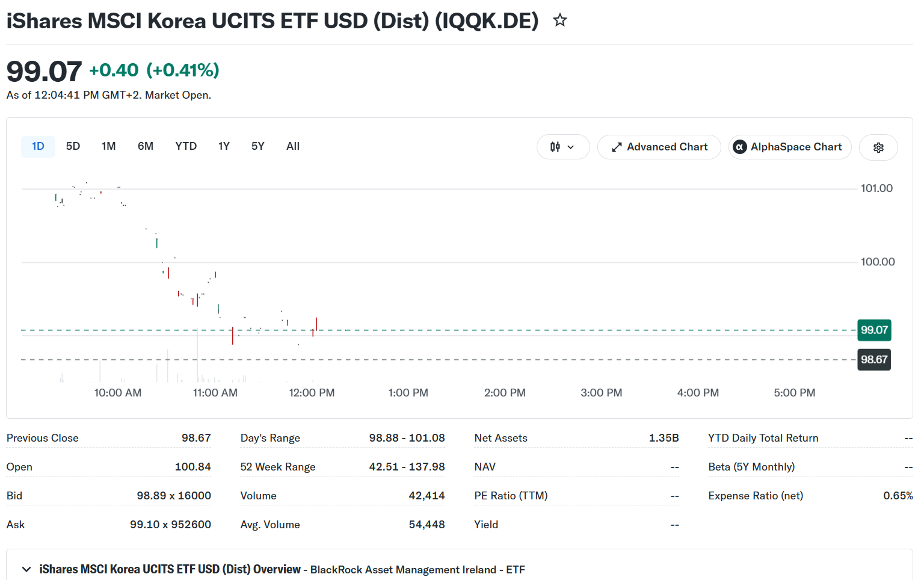Click the Bid value 98.89 x 16000
The width and height of the screenshot is (924, 580).
tap(174, 496)
